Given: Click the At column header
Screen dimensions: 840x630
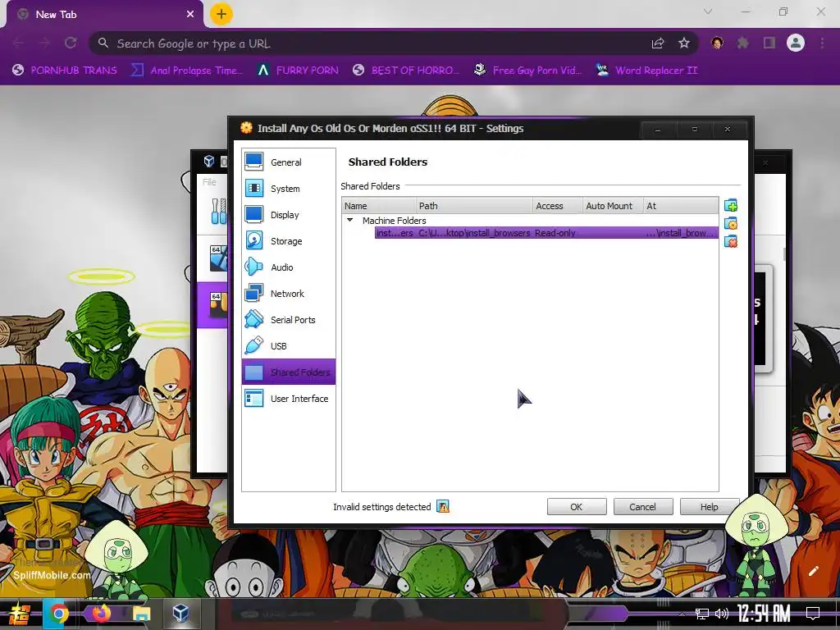Looking at the screenshot, I should point(681,206).
